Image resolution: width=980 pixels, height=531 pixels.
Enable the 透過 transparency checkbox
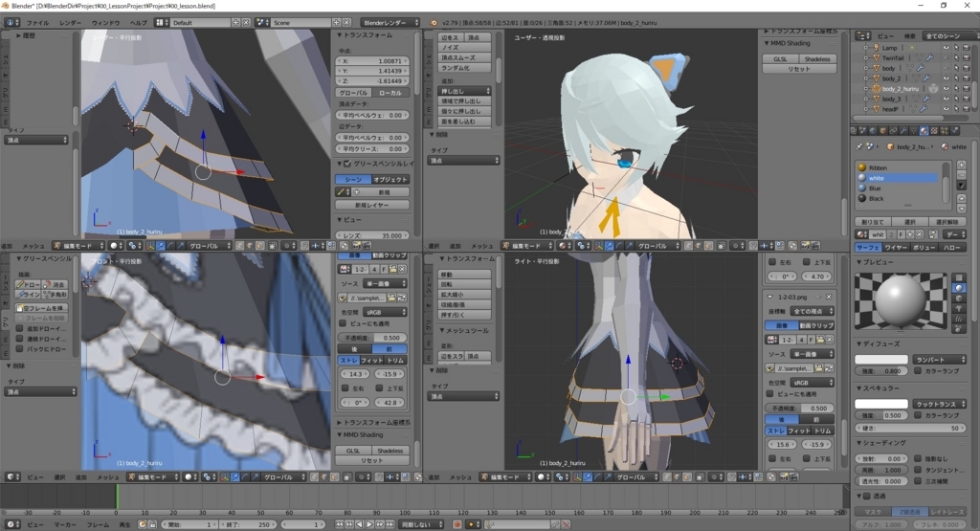pyautogui.click(x=867, y=496)
